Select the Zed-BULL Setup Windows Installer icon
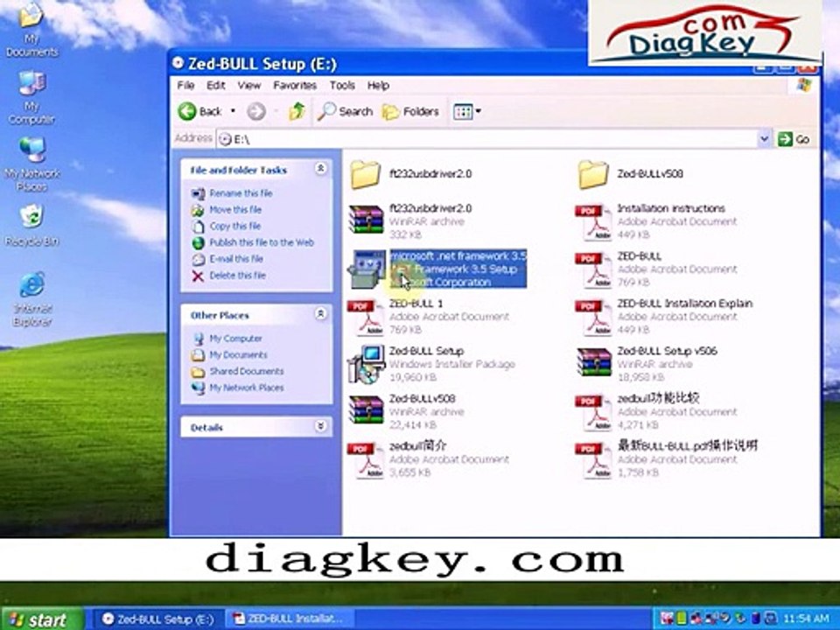This screenshot has height=630, width=840. 367,364
